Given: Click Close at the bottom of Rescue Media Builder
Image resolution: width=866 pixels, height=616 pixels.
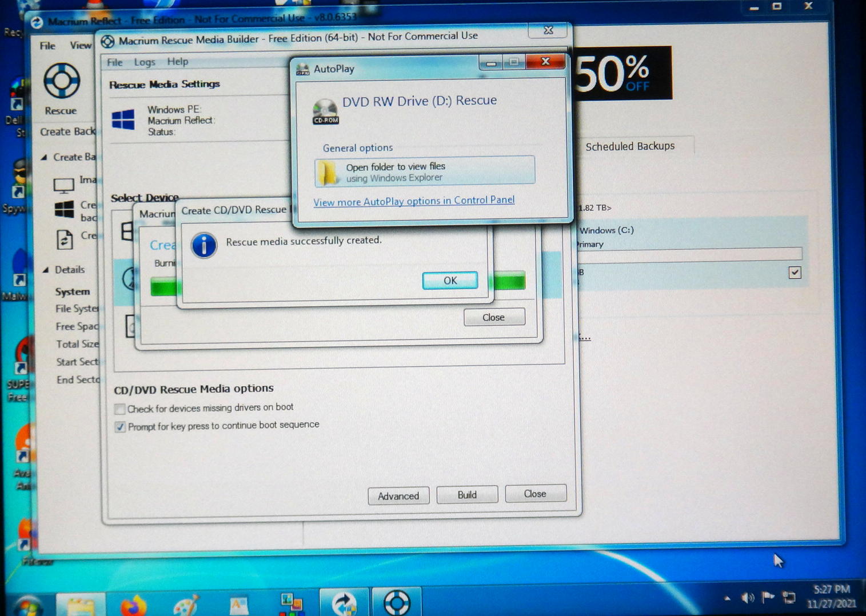Looking at the screenshot, I should 535,494.
